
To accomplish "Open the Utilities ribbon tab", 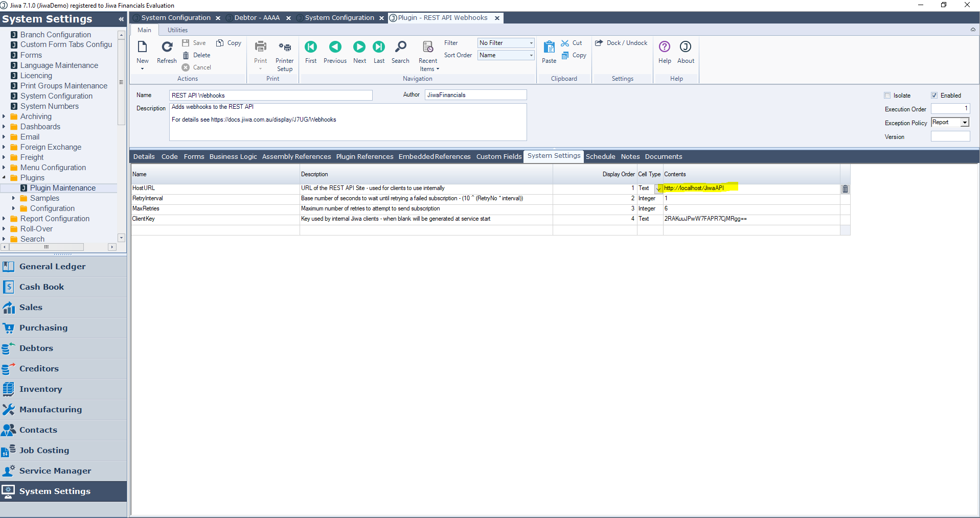I will tap(177, 30).
